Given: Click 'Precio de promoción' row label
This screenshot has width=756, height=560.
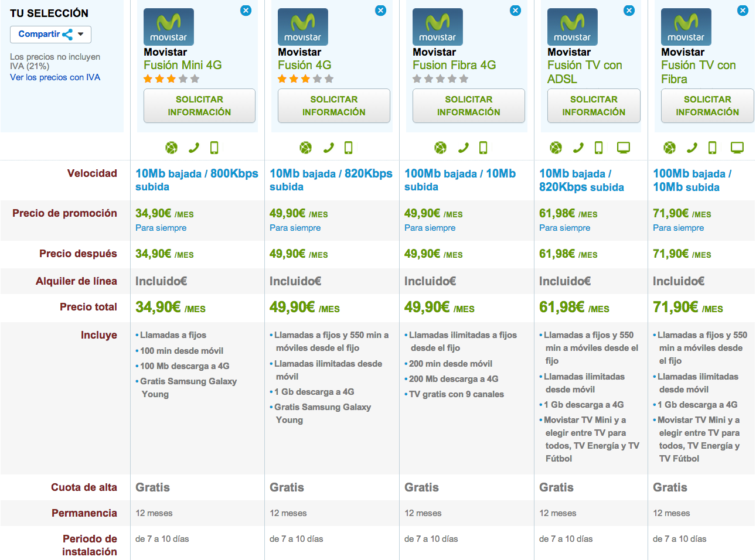Looking at the screenshot, I should click(x=64, y=213).
